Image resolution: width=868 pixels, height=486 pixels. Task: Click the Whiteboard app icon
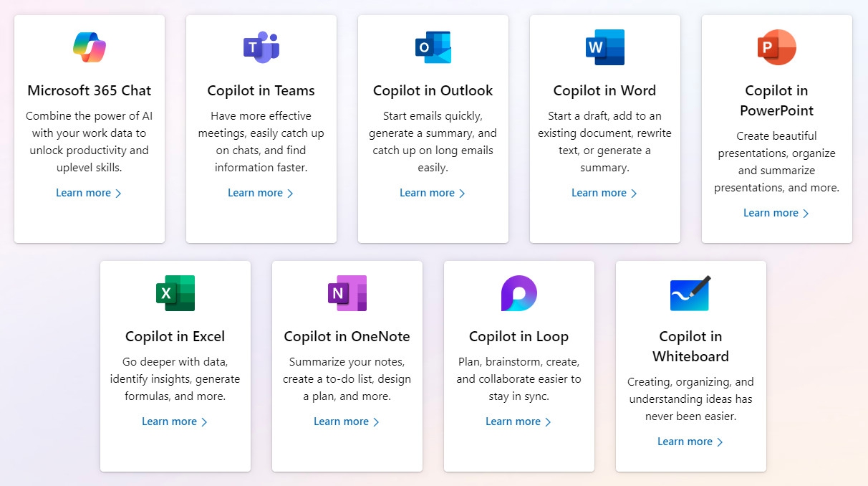pyautogui.click(x=690, y=293)
